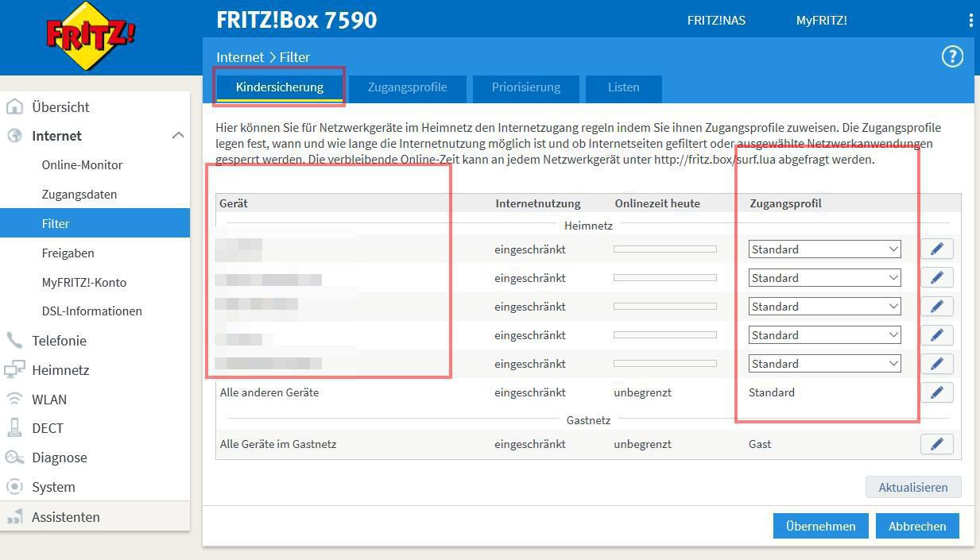980x560 pixels.
Task: Edit the fifth Heimnetz device with its pencil icon
Action: pos(936,364)
